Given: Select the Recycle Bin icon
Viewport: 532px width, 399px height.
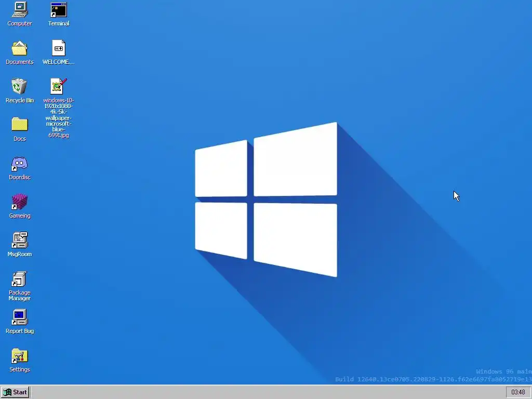Looking at the screenshot, I should click(19, 86).
